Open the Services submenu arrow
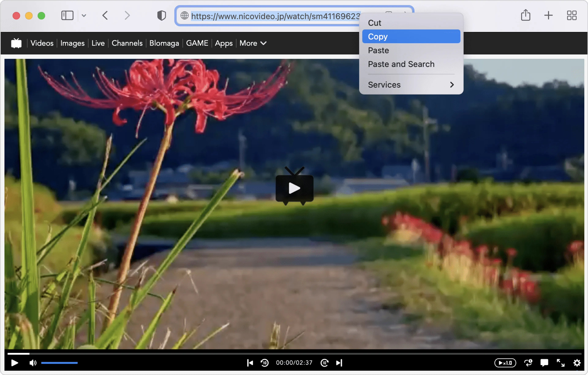Viewport: 588px width, 375px height. (452, 85)
